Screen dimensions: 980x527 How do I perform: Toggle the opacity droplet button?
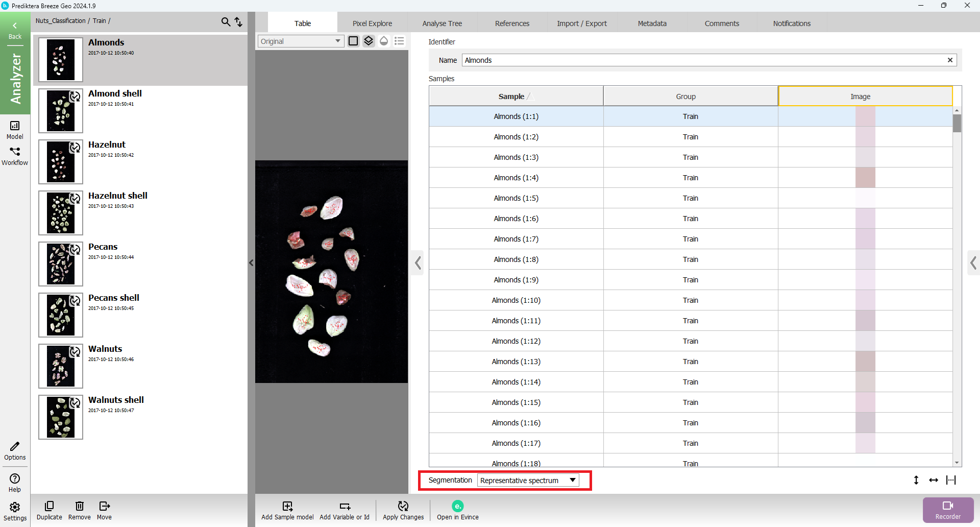pos(384,41)
